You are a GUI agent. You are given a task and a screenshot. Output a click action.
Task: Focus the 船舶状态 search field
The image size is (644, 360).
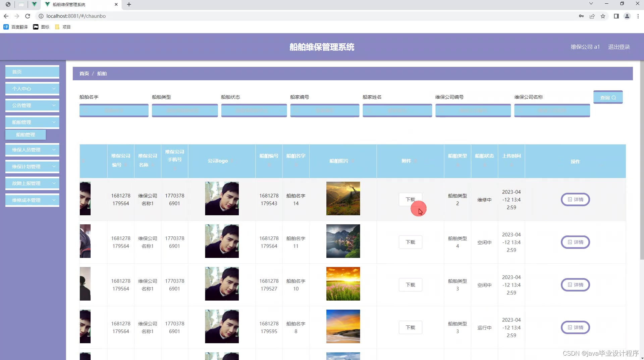click(x=254, y=110)
